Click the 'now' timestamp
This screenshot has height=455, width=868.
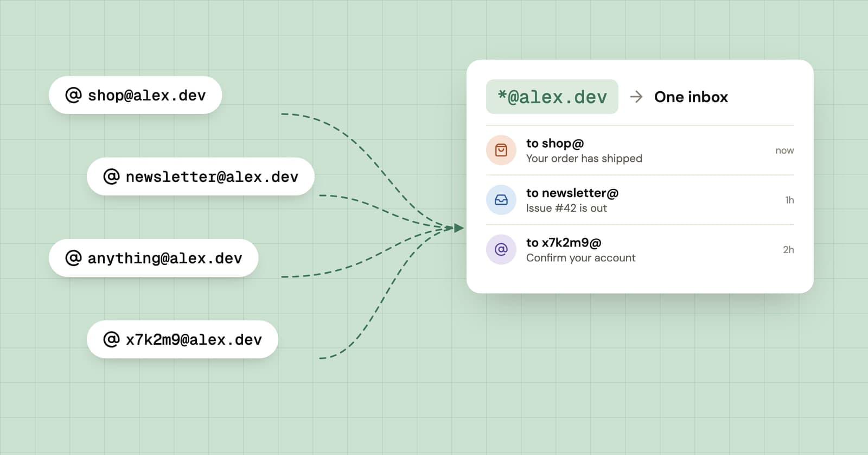pyautogui.click(x=784, y=150)
